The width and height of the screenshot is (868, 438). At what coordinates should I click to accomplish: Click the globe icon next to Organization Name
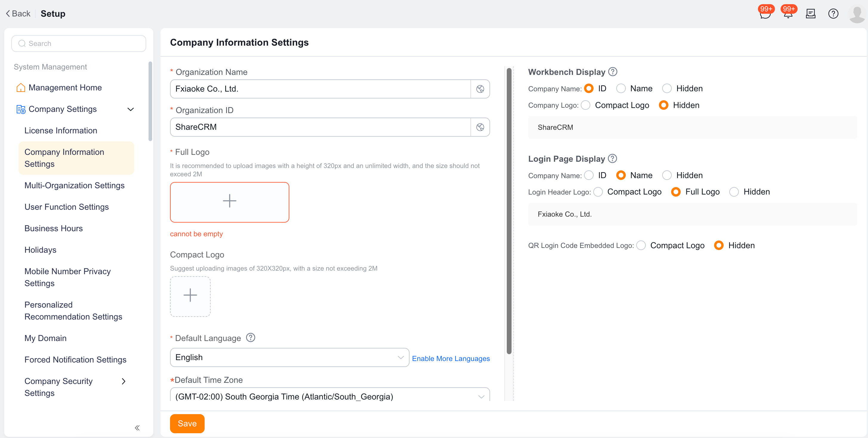(x=480, y=89)
